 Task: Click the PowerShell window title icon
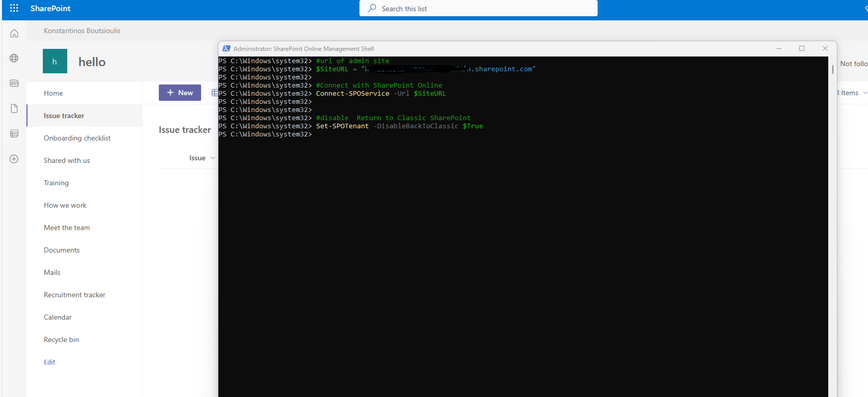tap(227, 48)
